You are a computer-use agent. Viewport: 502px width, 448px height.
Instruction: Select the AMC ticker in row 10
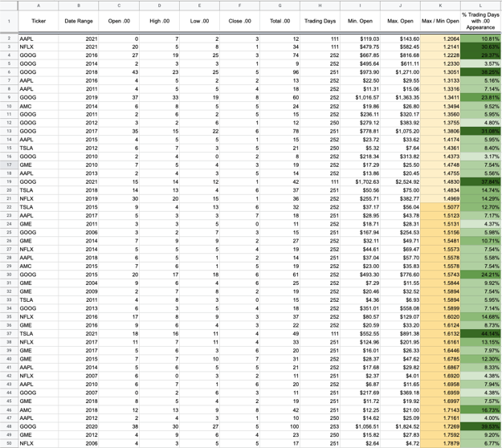coord(39,106)
